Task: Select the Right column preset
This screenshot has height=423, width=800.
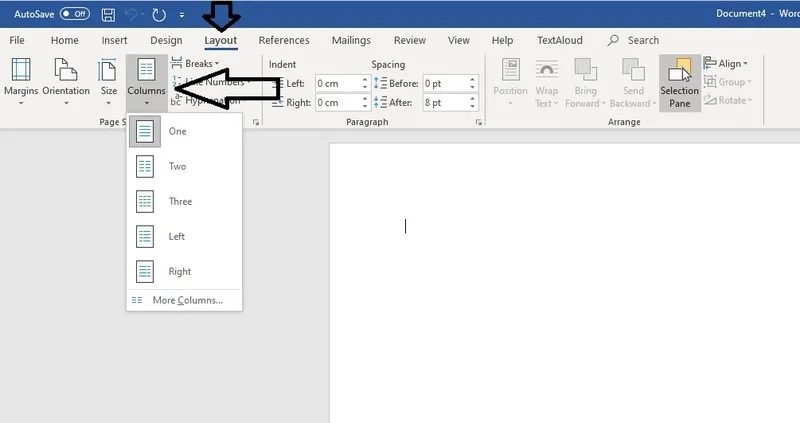Action: click(x=184, y=271)
